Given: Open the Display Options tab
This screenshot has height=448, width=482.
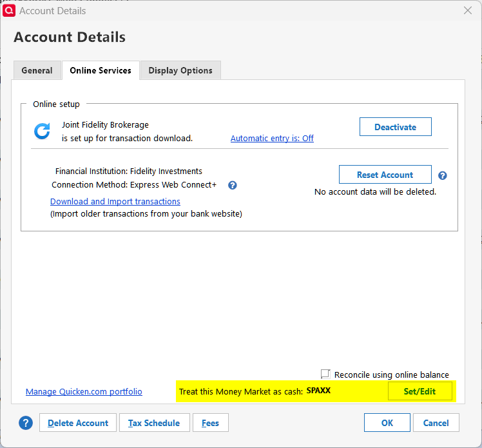Looking at the screenshot, I should (x=180, y=70).
